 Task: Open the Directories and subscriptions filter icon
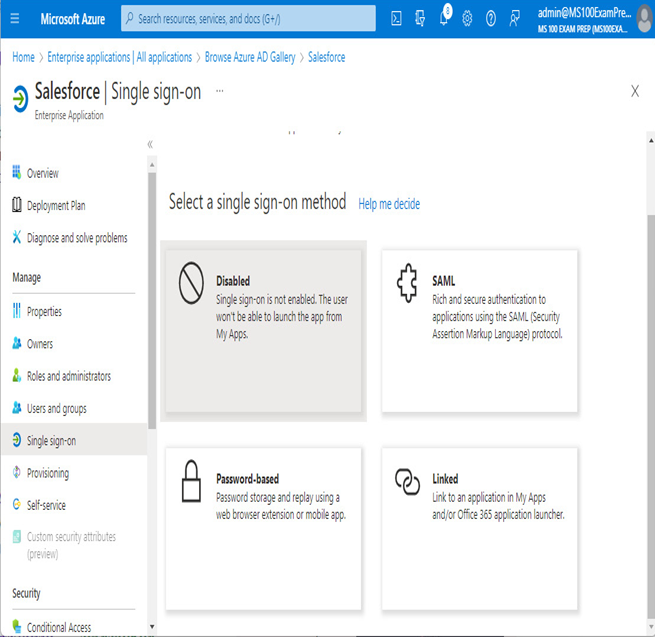pos(420,18)
